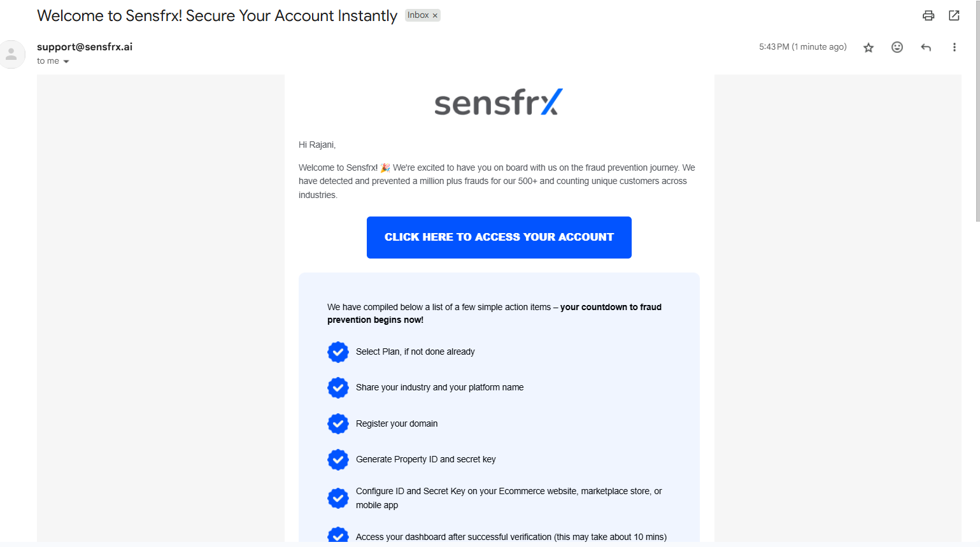Click checkmark beside Configure ID and Secret Key
980x547 pixels.
tap(338, 498)
